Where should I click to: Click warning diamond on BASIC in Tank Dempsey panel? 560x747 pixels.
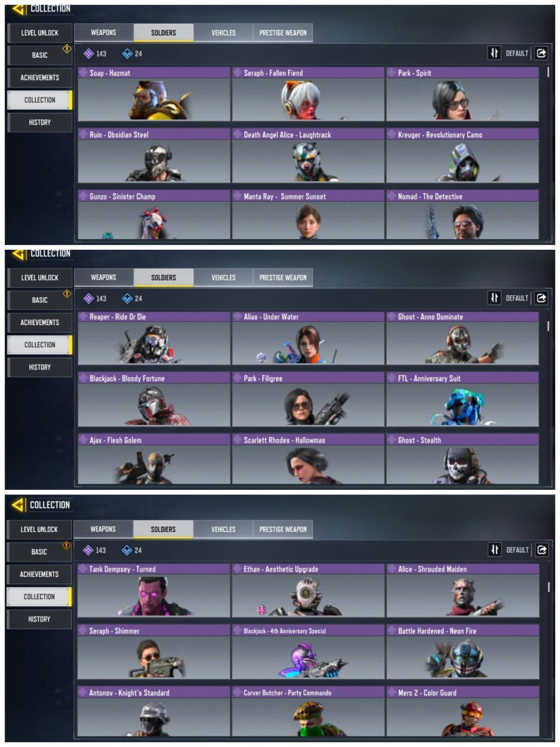66,545
